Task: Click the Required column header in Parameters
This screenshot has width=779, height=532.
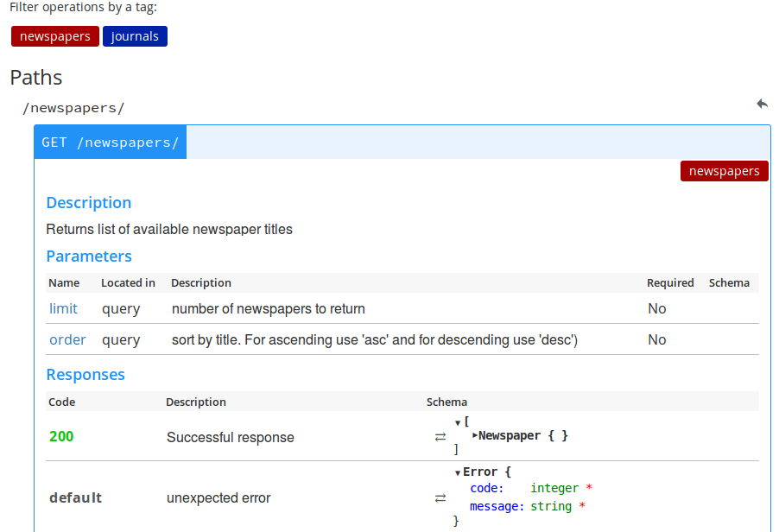Action: [x=670, y=282]
